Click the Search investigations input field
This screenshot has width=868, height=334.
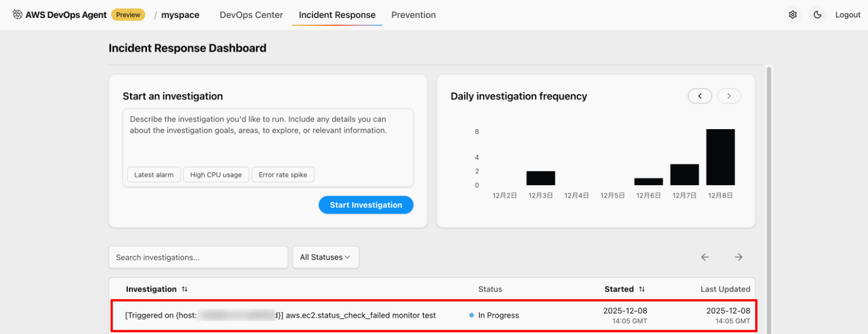click(198, 258)
